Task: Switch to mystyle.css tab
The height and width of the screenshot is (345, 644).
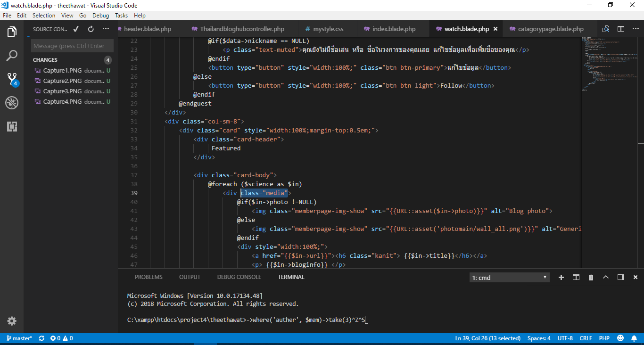Action: 328,29
